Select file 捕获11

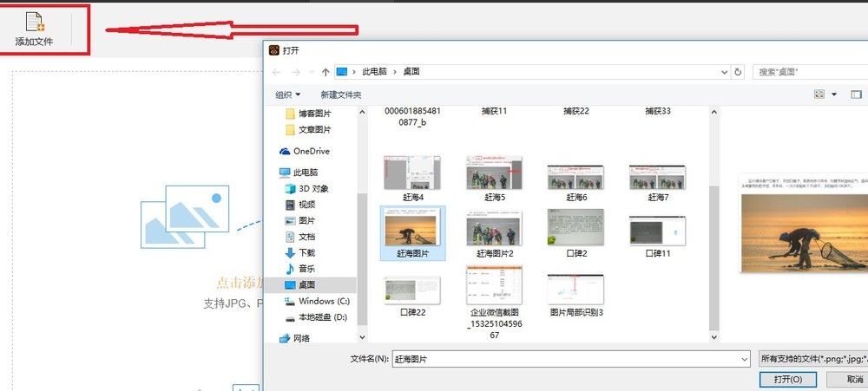tap(494, 111)
